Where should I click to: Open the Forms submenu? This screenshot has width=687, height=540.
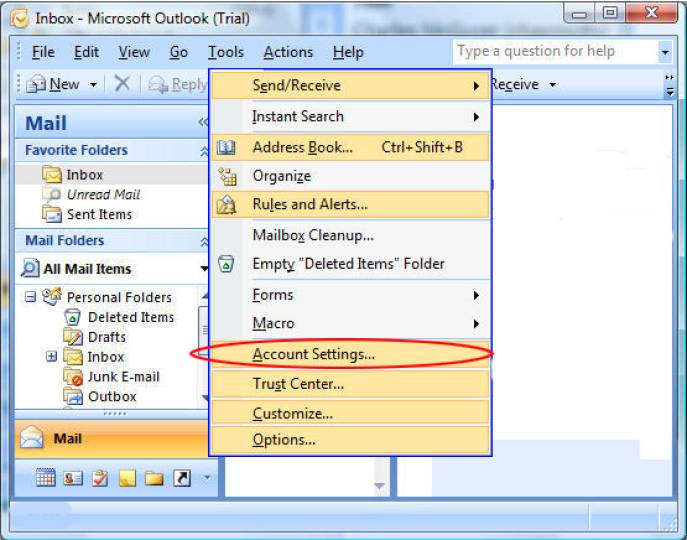point(350,295)
